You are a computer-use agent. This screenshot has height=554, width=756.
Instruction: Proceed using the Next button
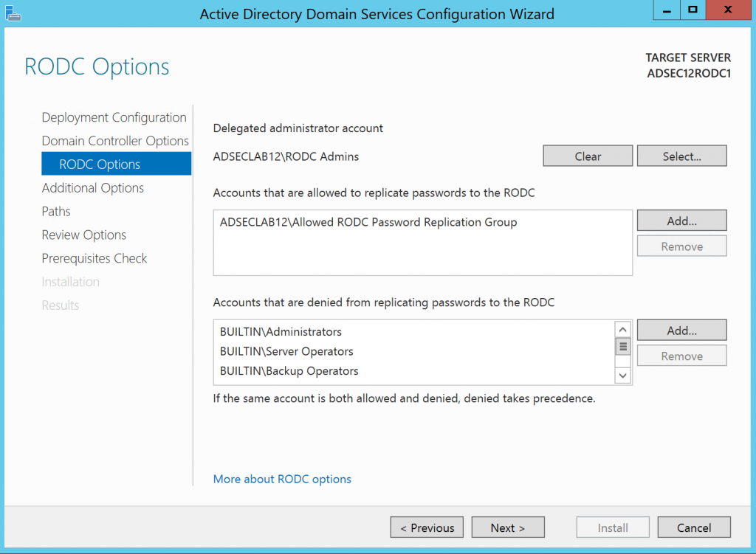point(508,527)
